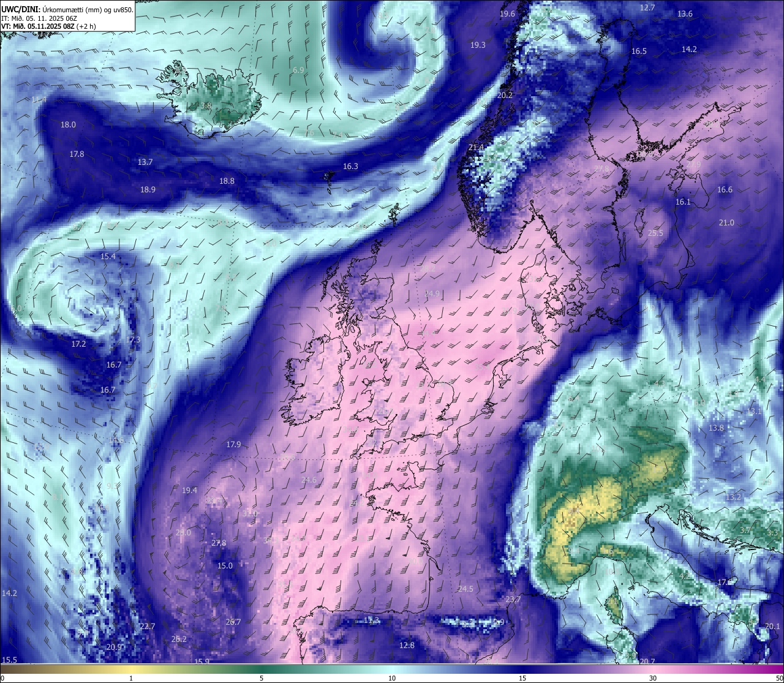Screen dimensions: 784x683
Task: Click the 17.9 value southwest of Ireland
Action: (233, 445)
